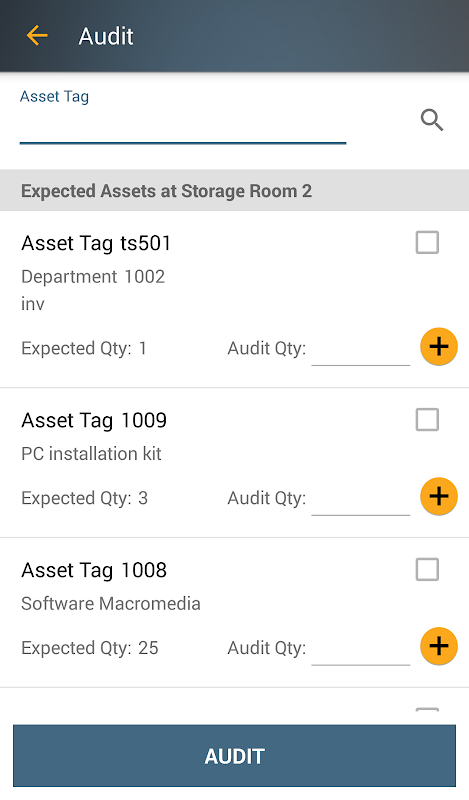Open the Asset Tag ts501 entry
The height and width of the screenshot is (800, 469).
click(x=96, y=243)
